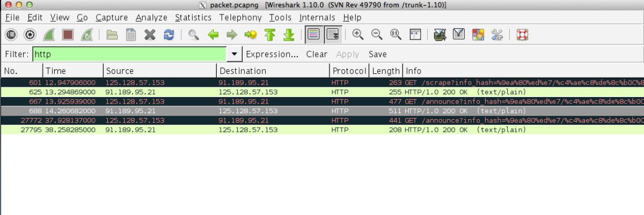This screenshot has width=644, height=215.
Task: Edit display filters funnel icon
Action: tap(459, 35)
